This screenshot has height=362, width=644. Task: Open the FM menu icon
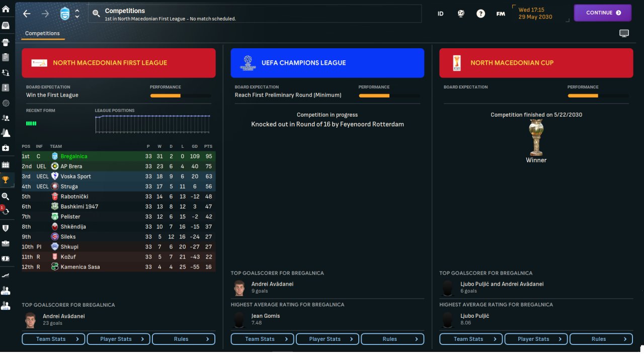coord(501,14)
